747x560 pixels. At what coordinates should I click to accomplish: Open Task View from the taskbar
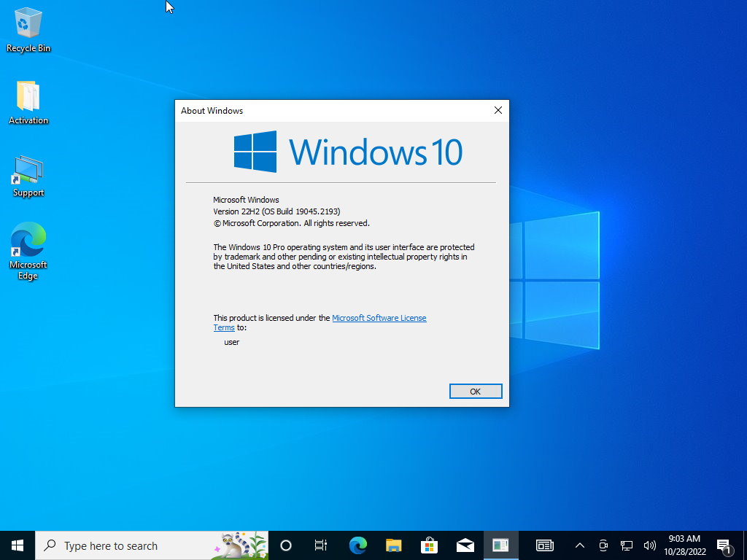pyautogui.click(x=321, y=545)
